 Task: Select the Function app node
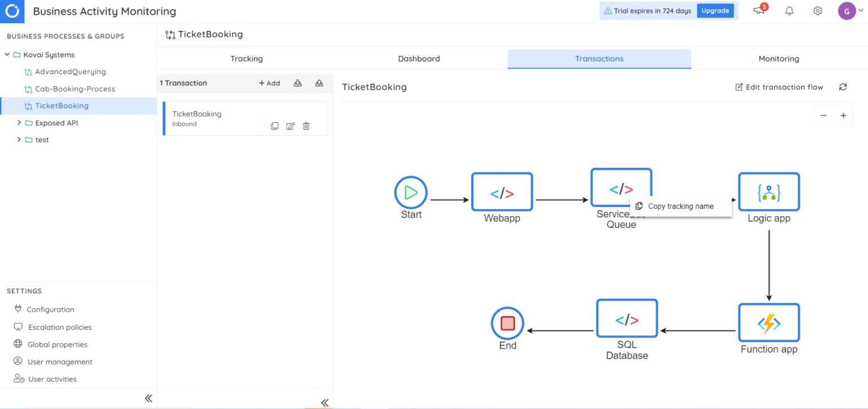click(x=769, y=323)
